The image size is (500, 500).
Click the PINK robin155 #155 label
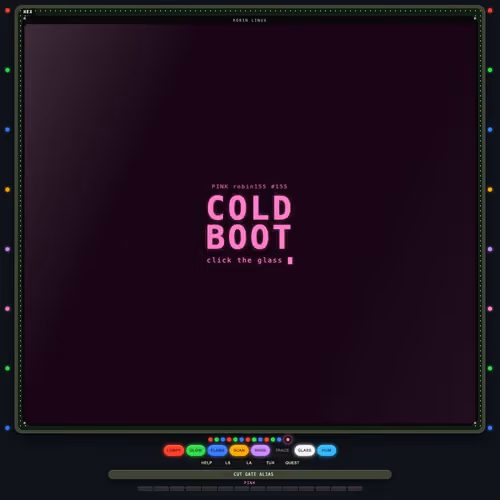point(249,186)
